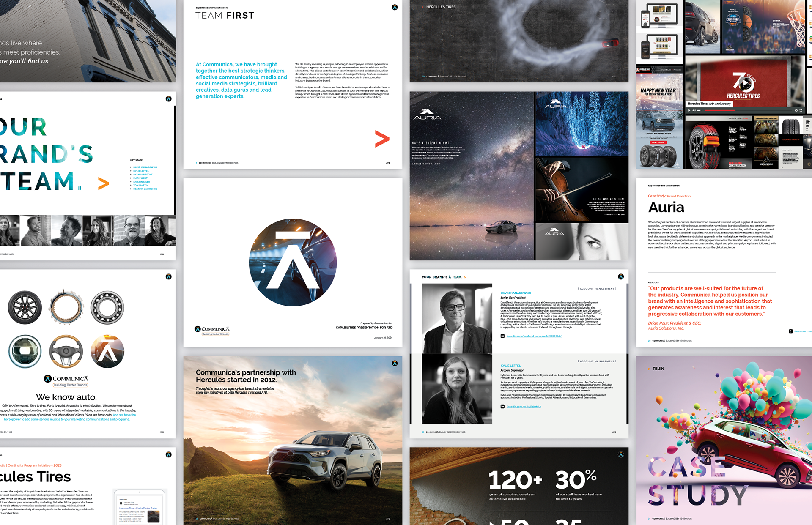The image size is (812, 525).
Task: Click the red Protect Your Ride button in winter ad
Action: (658, 142)
